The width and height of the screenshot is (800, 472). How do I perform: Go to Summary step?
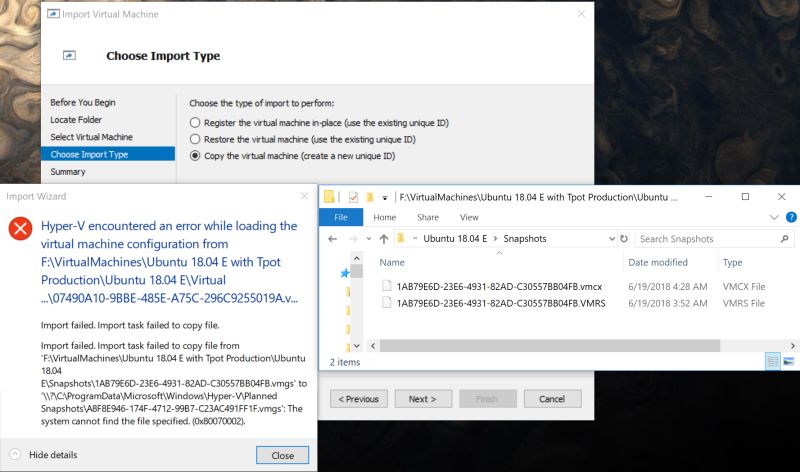pyautogui.click(x=68, y=171)
